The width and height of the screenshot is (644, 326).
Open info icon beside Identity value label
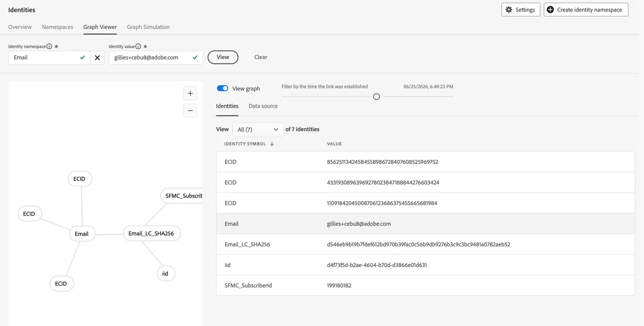138,46
